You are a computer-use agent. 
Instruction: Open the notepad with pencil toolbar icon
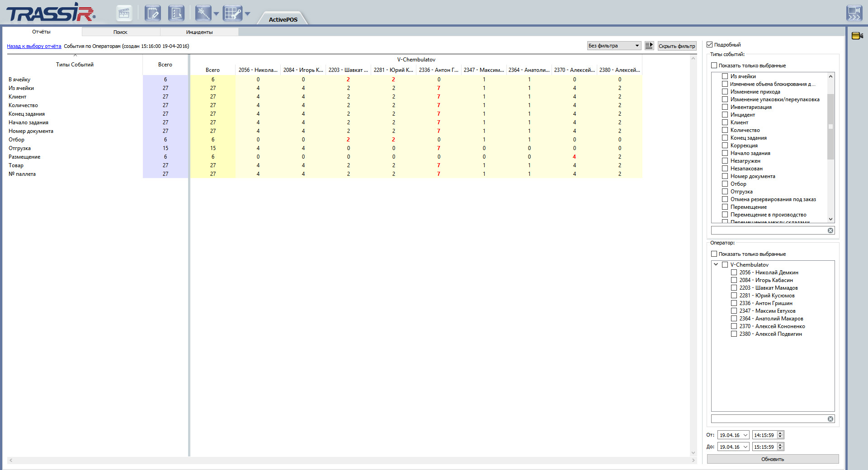[x=153, y=14]
